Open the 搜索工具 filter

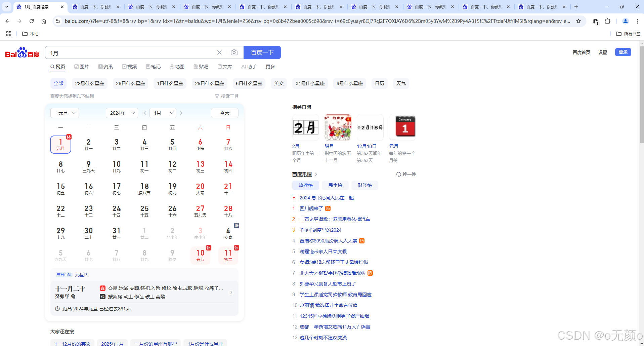227,96
